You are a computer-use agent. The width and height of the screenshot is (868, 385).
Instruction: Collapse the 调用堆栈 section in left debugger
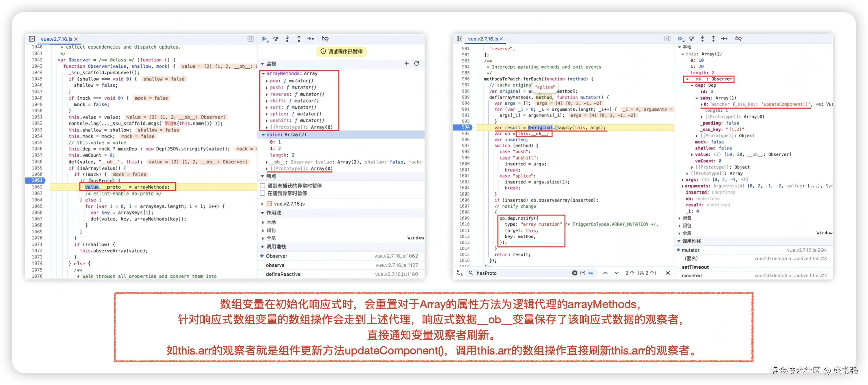[x=263, y=247]
